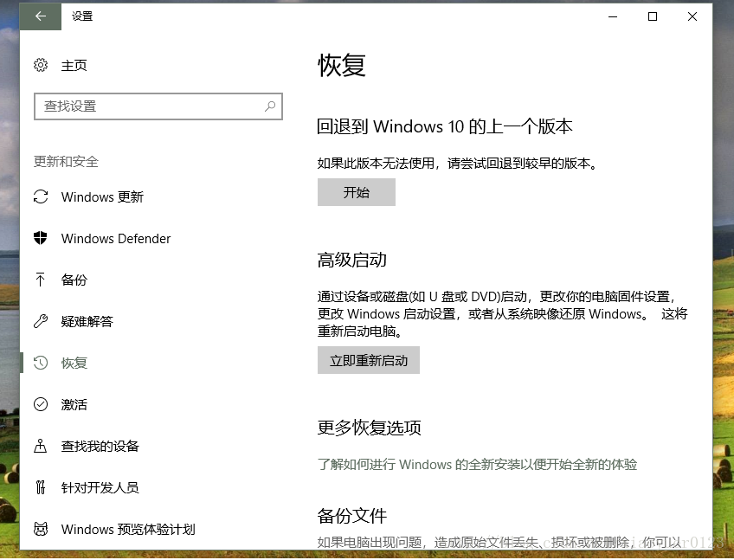Screen dimensions: 734x560
Task: Go to 主页 settings home
Action: click(x=74, y=65)
